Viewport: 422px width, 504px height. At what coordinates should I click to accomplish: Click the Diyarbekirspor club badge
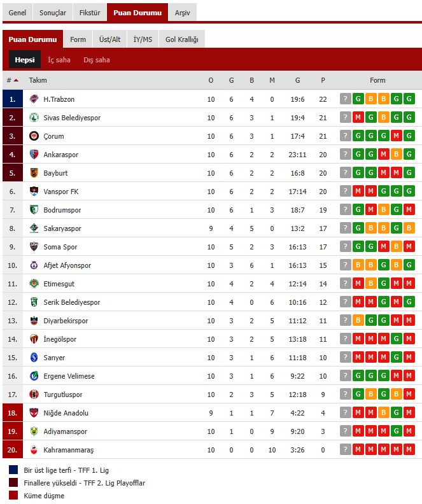(34, 321)
